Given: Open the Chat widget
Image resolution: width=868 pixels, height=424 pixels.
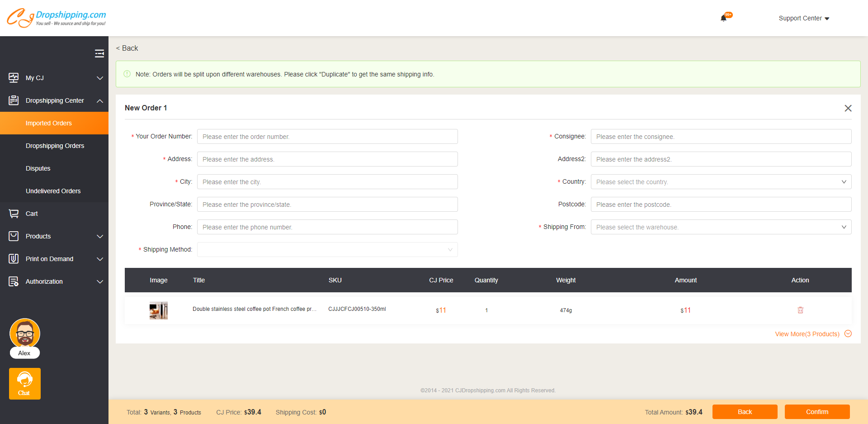Looking at the screenshot, I should (24, 383).
